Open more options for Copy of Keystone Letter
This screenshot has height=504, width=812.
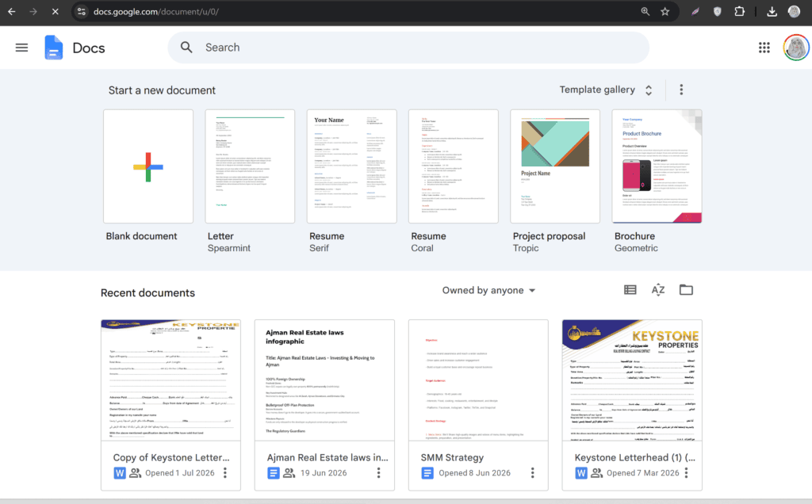click(224, 472)
